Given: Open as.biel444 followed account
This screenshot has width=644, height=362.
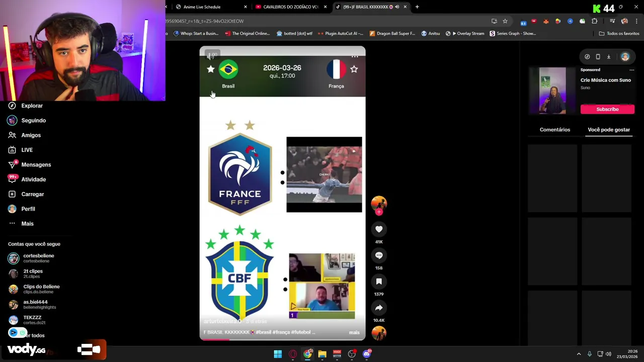Looking at the screenshot, I should click(x=32, y=304).
